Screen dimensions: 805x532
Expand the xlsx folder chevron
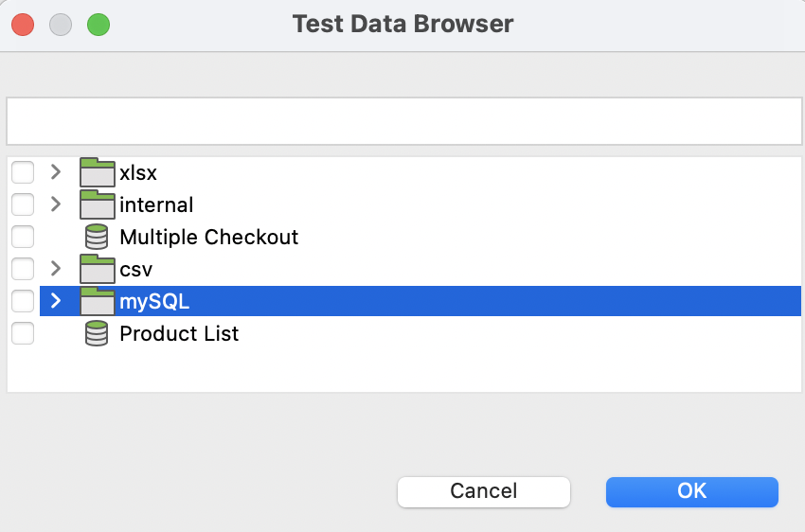point(56,172)
